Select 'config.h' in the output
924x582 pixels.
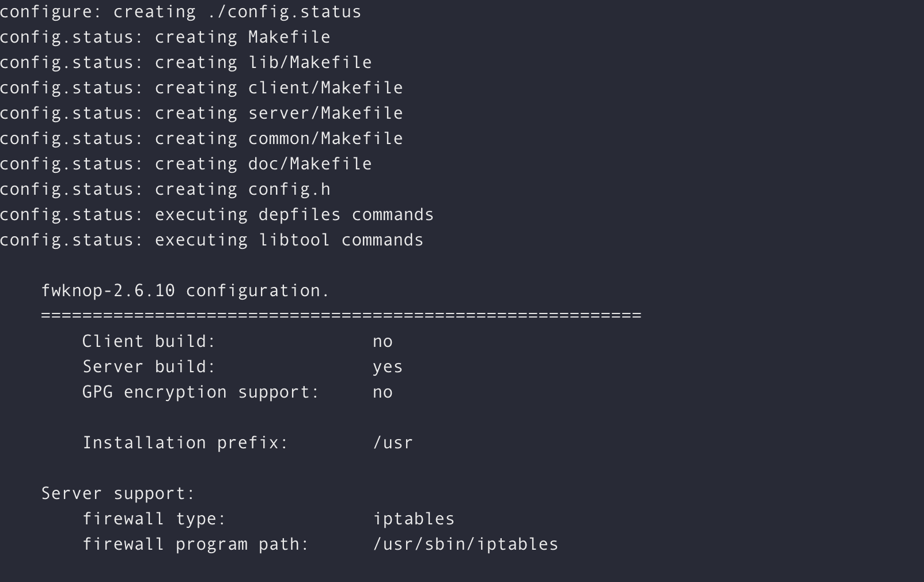click(x=289, y=189)
